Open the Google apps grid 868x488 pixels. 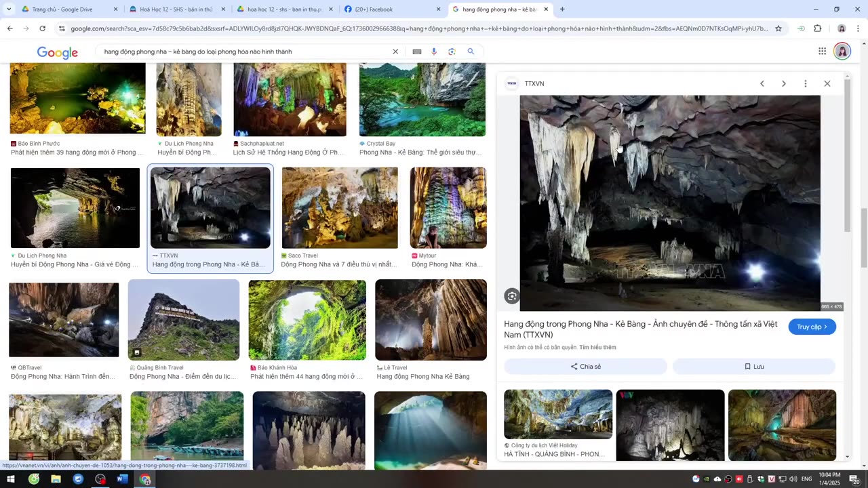(822, 51)
